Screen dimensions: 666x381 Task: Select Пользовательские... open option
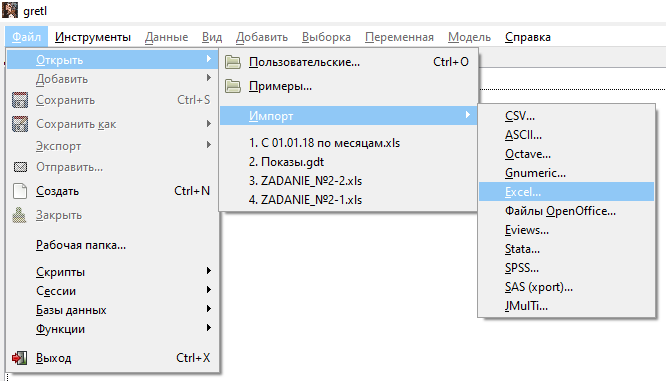click(x=349, y=62)
